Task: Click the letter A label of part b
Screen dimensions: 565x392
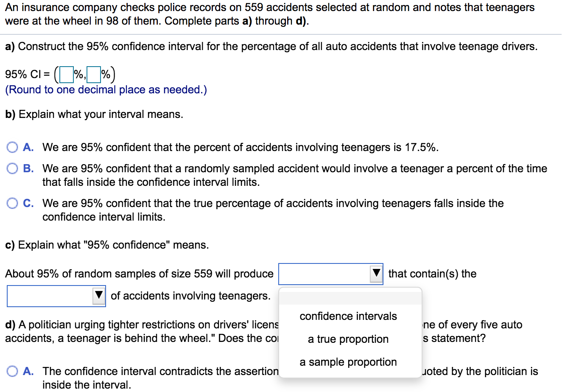Action: [28, 148]
